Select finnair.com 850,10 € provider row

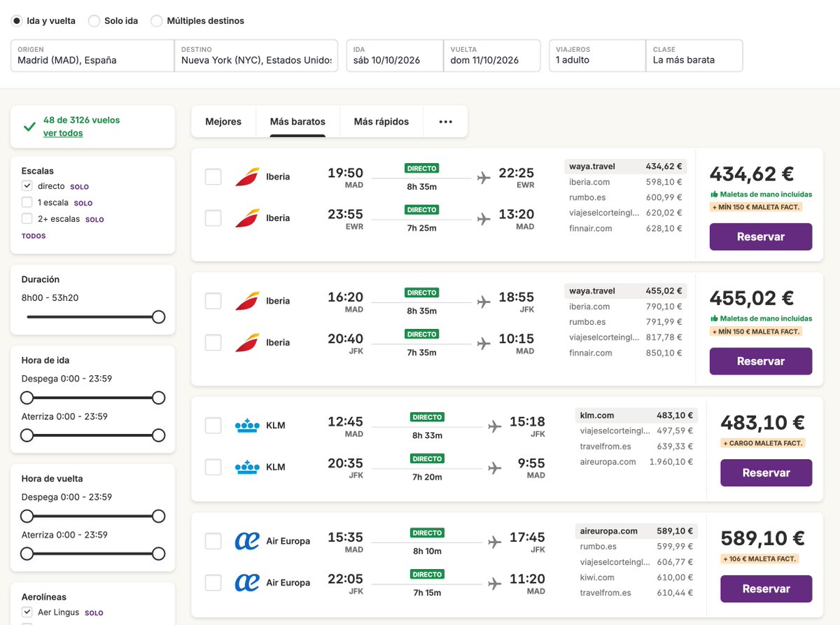click(x=625, y=353)
